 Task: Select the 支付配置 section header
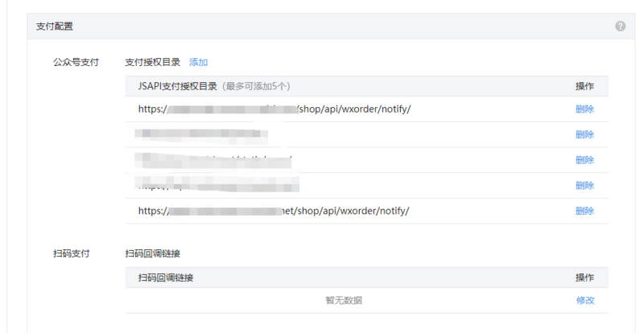click(55, 27)
